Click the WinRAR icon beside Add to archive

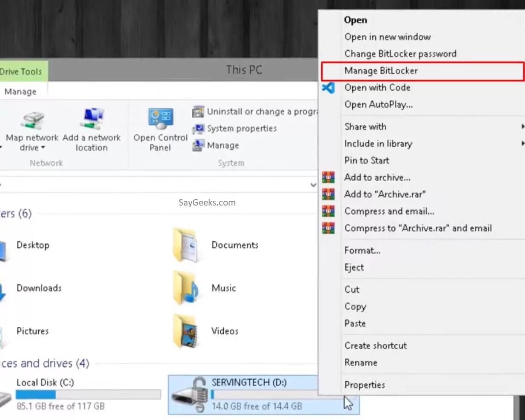pos(328,177)
